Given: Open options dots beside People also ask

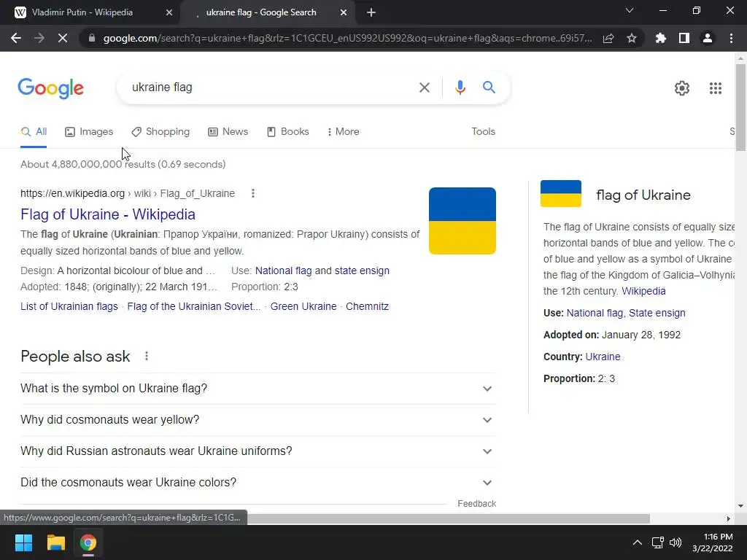Looking at the screenshot, I should 146,356.
